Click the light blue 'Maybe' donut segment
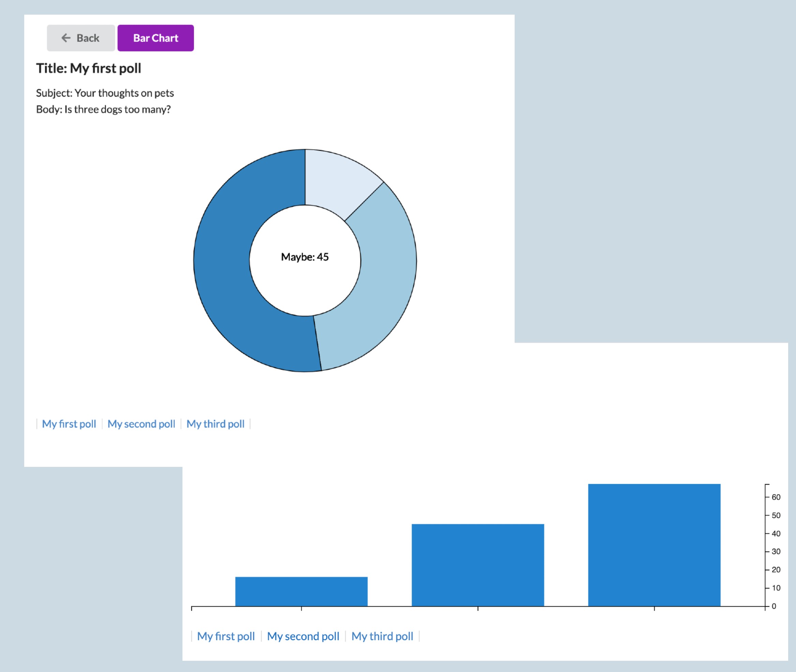The height and width of the screenshot is (672, 796). point(385,286)
